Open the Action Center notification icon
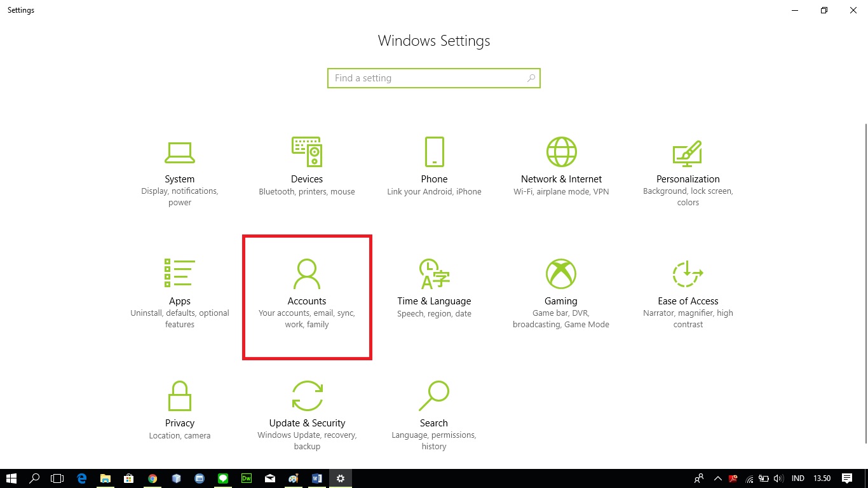The width and height of the screenshot is (868, 488). tap(846, 478)
